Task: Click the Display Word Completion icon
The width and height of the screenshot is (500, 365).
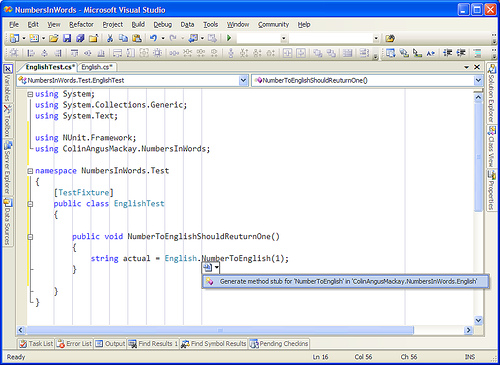Action: (431, 53)
